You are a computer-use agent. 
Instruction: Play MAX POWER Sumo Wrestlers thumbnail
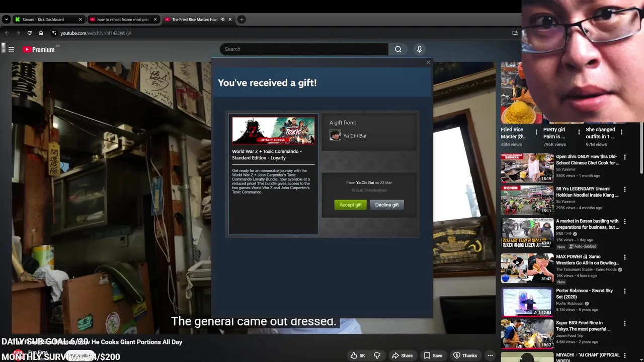pos(527,268)
